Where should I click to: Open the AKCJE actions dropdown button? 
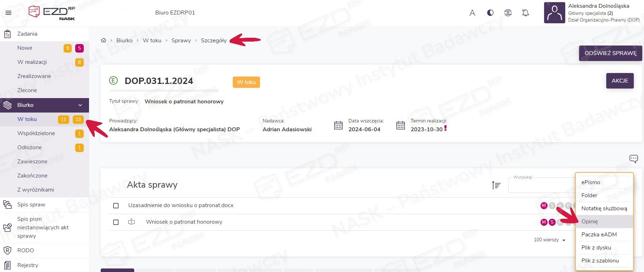(620, 81)
